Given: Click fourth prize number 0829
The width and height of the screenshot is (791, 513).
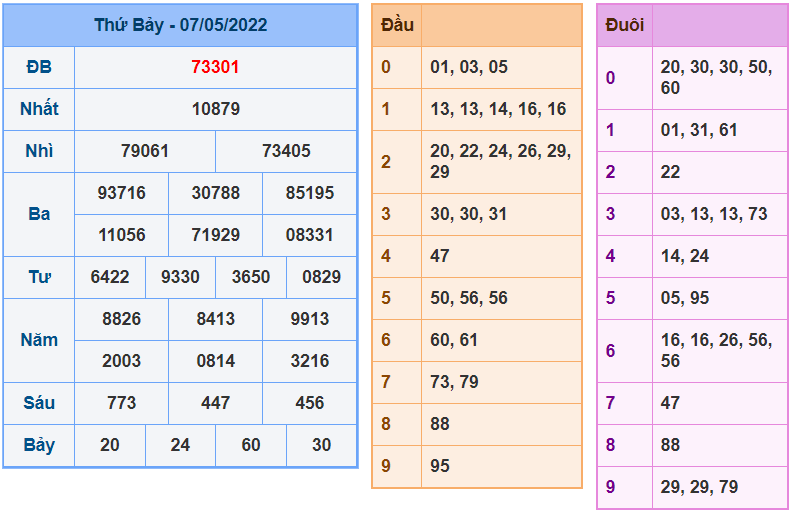Looking at the screenshot, I should click(x=321, y=276).
